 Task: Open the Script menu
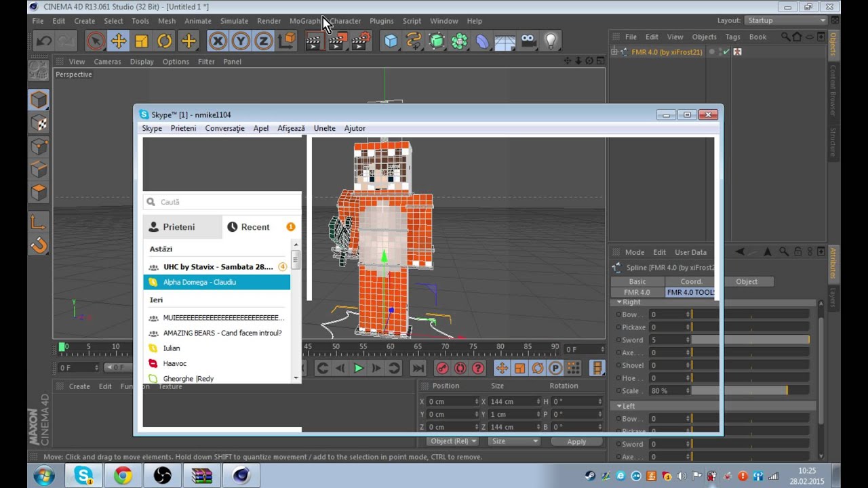[x=412, y=21]
